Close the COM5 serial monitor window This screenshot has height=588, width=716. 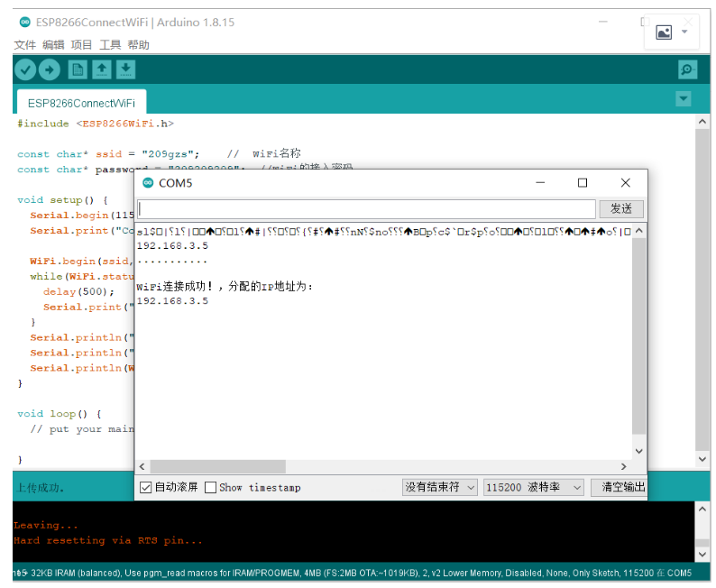(625, 182)
